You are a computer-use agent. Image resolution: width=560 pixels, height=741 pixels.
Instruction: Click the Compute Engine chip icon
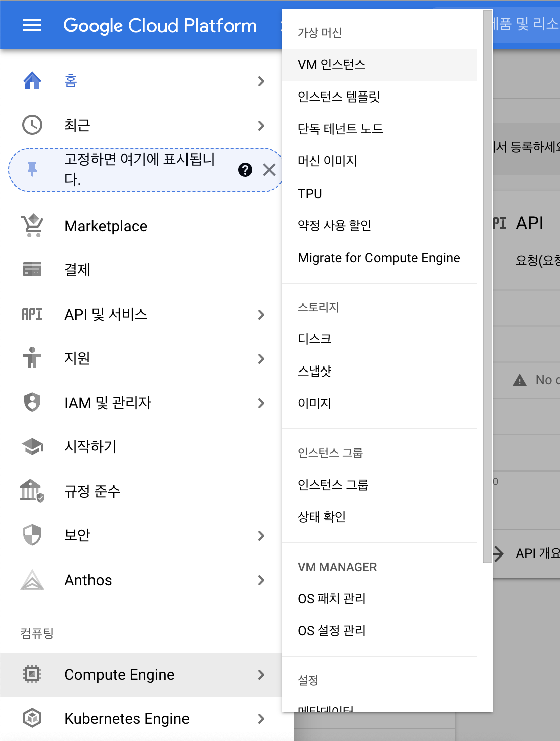(x=32, y=674)
